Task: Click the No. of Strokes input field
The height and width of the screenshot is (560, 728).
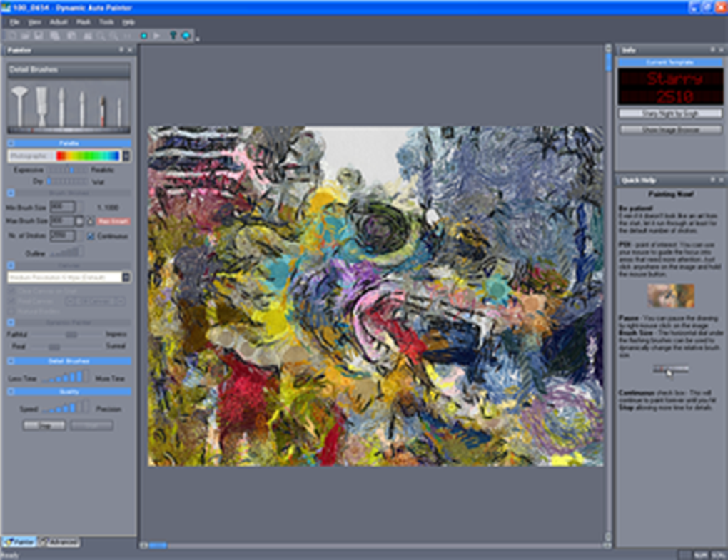Action: point(61,235)
